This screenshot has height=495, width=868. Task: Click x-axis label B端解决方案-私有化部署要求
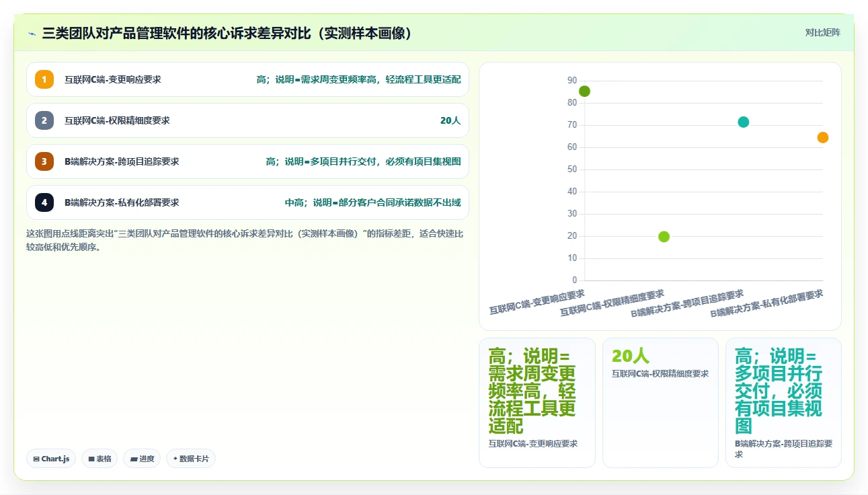point(767,303)
